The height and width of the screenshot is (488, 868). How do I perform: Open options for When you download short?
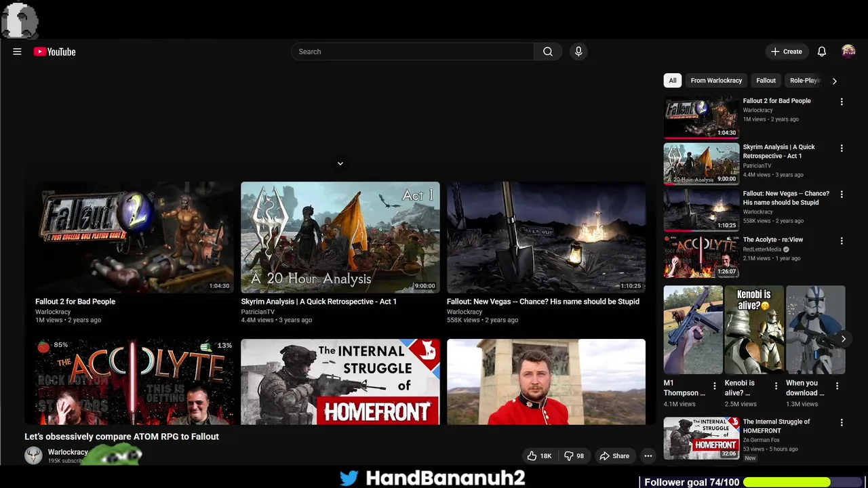(837, 386)
